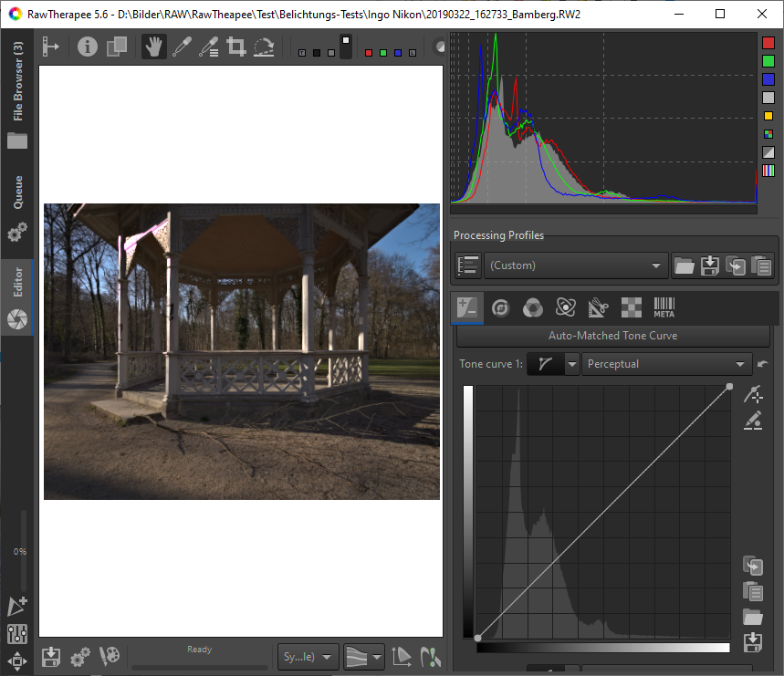This screenshot has width=784, height=676.
Task: Select the Hand navigation tool
Action: (x=153, y=47)
